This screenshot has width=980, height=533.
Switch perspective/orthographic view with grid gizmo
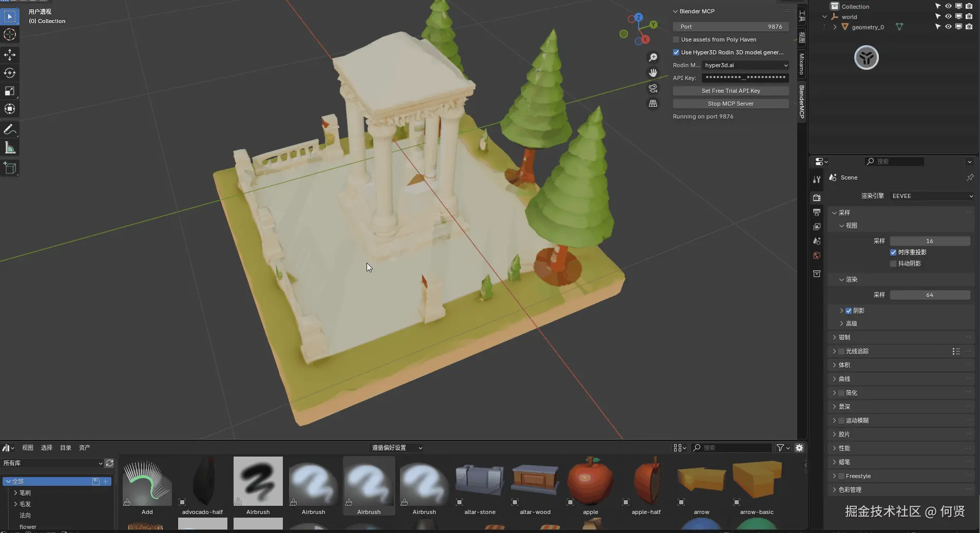pos(653,104)
